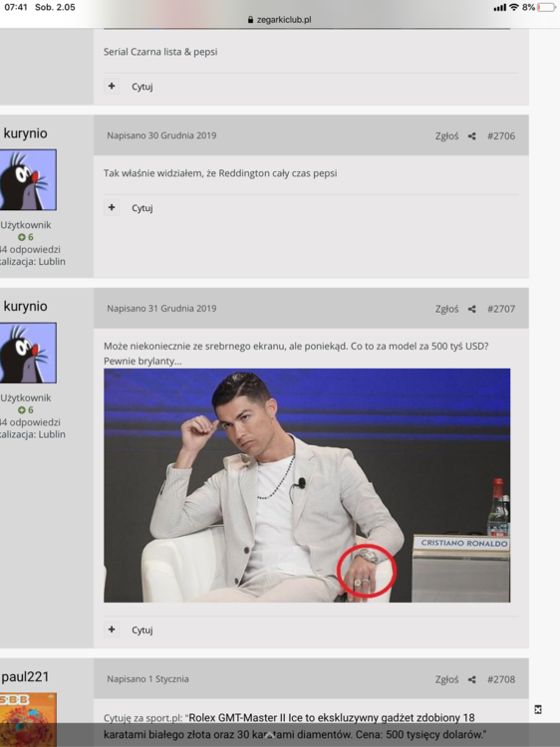Click date Napisano 30 Grudnia 2019
This screenshot has height=747, width=560.
[161, 135]
